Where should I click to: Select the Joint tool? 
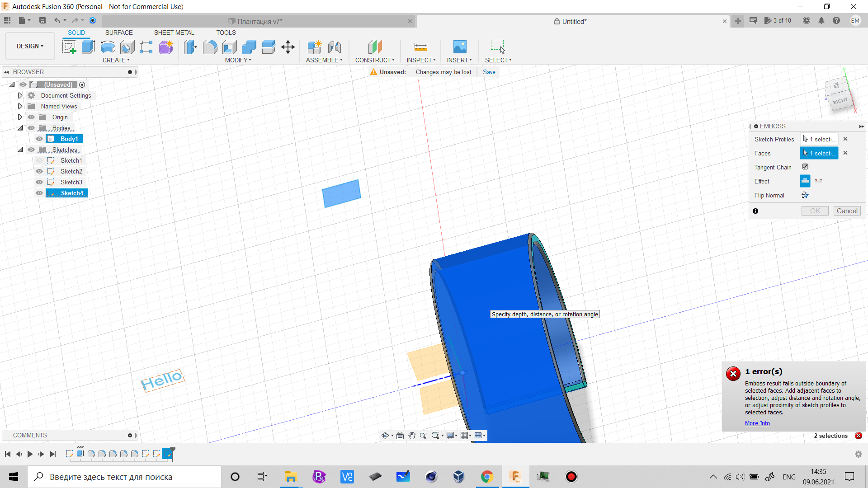[x=335, y=47]
